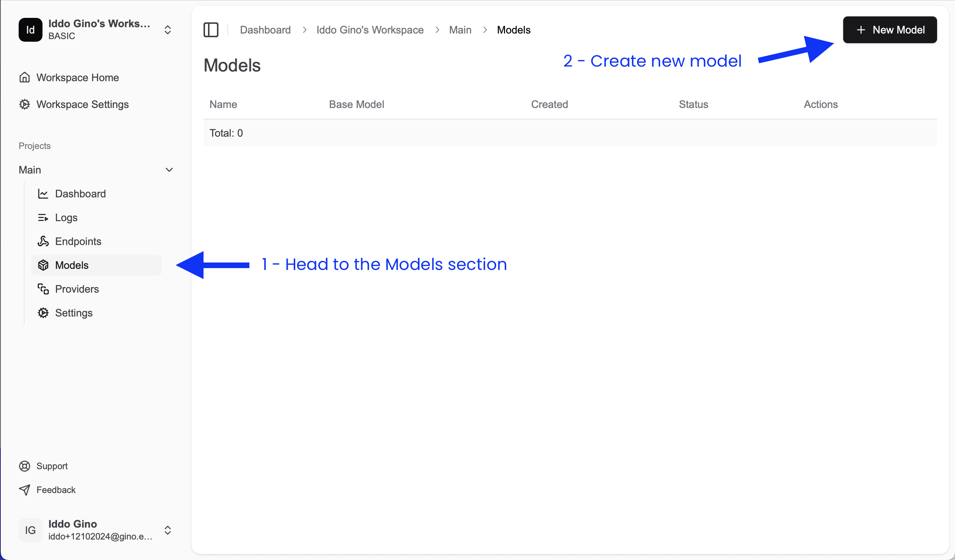Select the Feedback paper-plane icon
955x560 pixels.
point(24,490)
